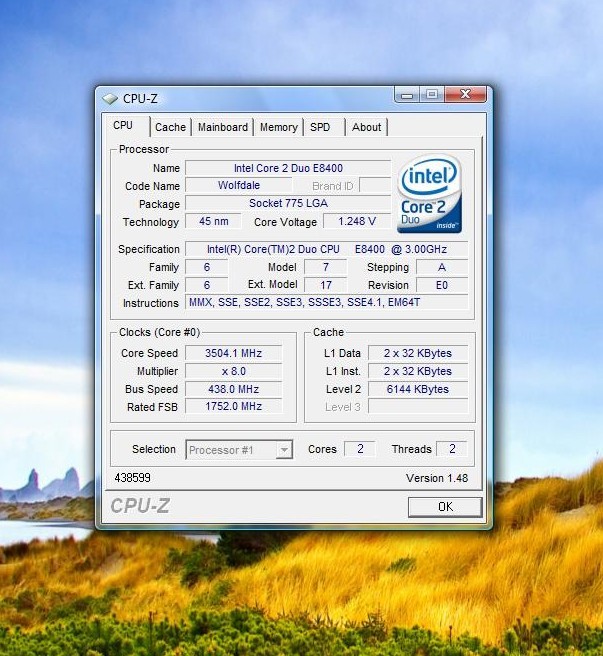Viewport: 603px width, 656px height.
Task: Open the Mainboard tab
Action: tap(222, 127)
